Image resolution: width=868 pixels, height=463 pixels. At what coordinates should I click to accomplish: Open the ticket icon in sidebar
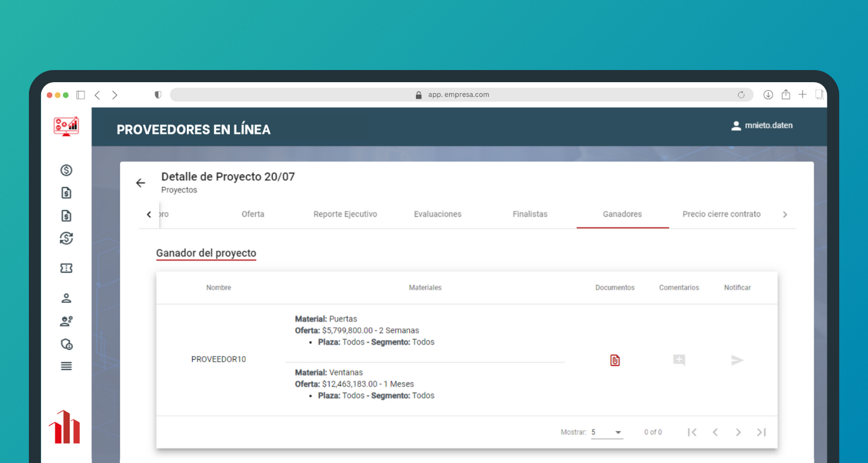(67, 268)
